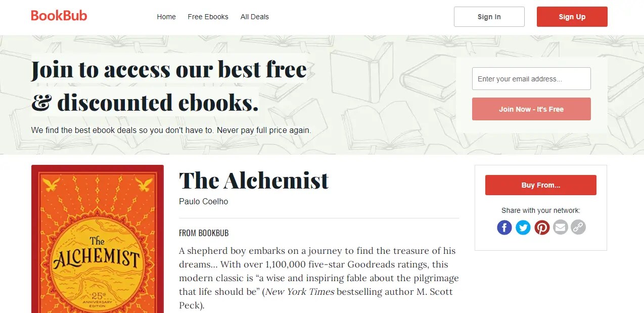
Task: Pin The Alchemist to Pinterest
Action: [542, 228]
